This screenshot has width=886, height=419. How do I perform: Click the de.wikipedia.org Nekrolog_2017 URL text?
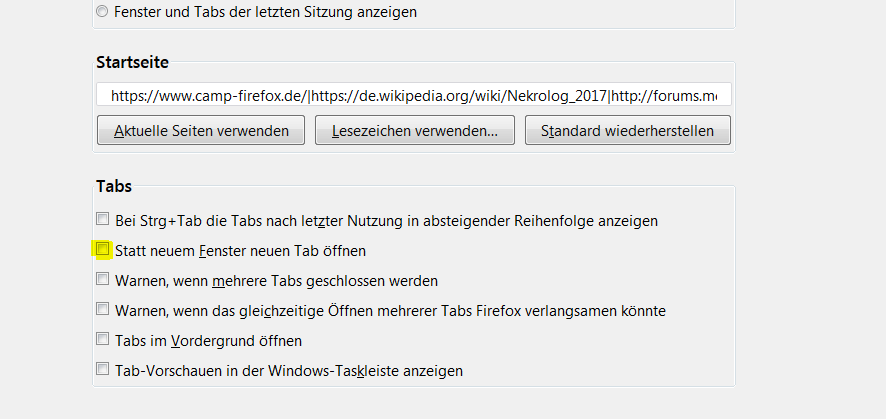tap(459, 95)
